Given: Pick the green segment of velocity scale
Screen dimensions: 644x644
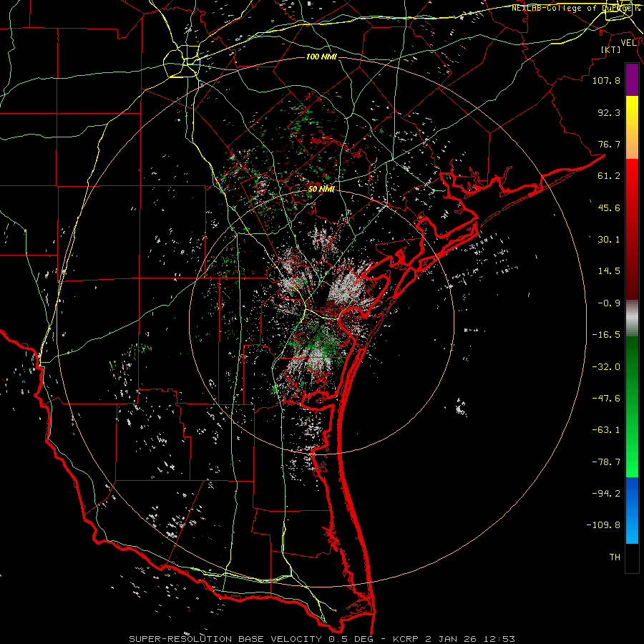Looking at the screenshot, I should coord(632,406).
